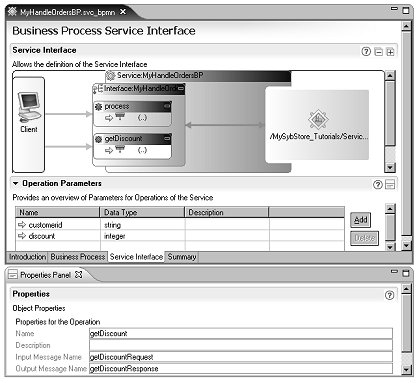Click the collapse icon beside Operation Parameters help
Viewport: 417px width, 383px height.
[390, 185]
